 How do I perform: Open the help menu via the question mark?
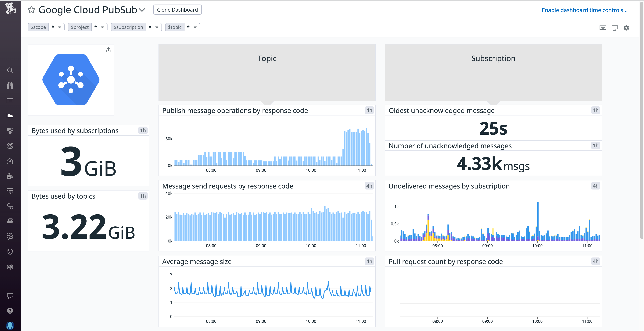click(10, 311)
